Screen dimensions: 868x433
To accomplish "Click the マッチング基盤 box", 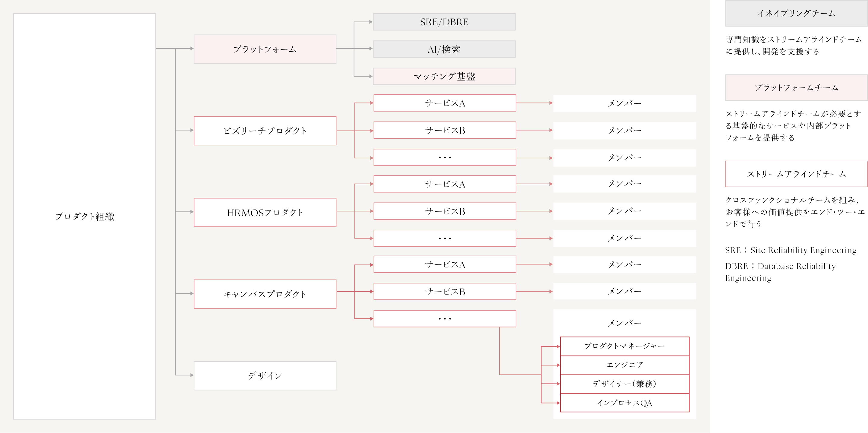I will coord(444,77).
